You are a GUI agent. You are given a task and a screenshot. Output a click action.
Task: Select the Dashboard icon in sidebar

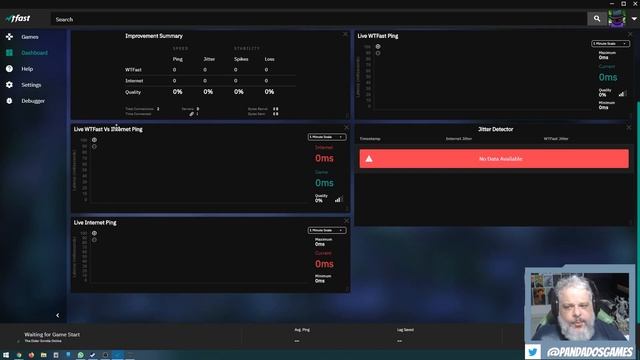click(x=9, y=53)
